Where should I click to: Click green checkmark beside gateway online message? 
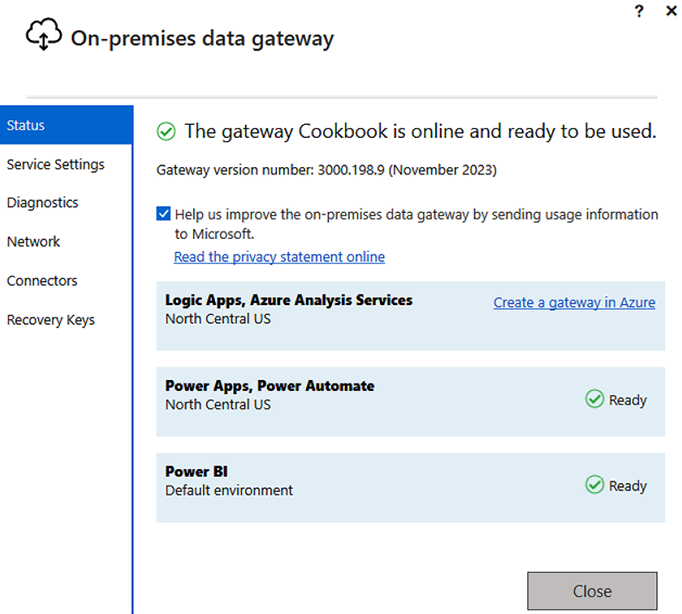pyautogui.click(x=166, y=131)
